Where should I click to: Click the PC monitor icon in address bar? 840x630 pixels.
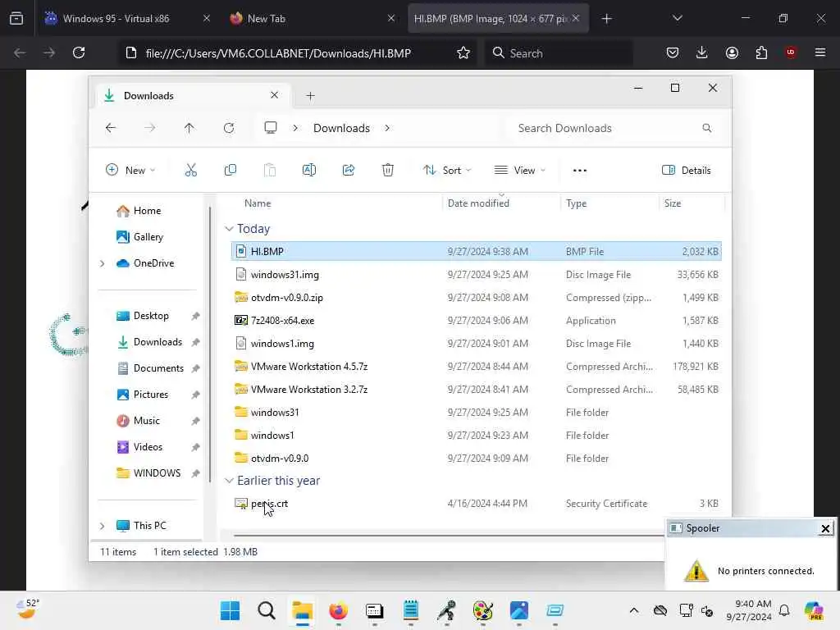point(271,128)
